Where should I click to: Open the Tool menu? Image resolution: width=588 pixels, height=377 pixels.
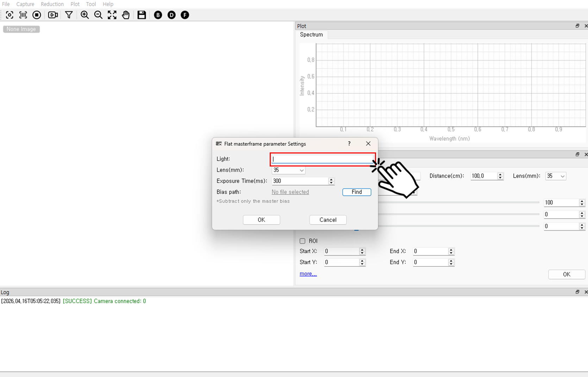click(x=91, y=4)
